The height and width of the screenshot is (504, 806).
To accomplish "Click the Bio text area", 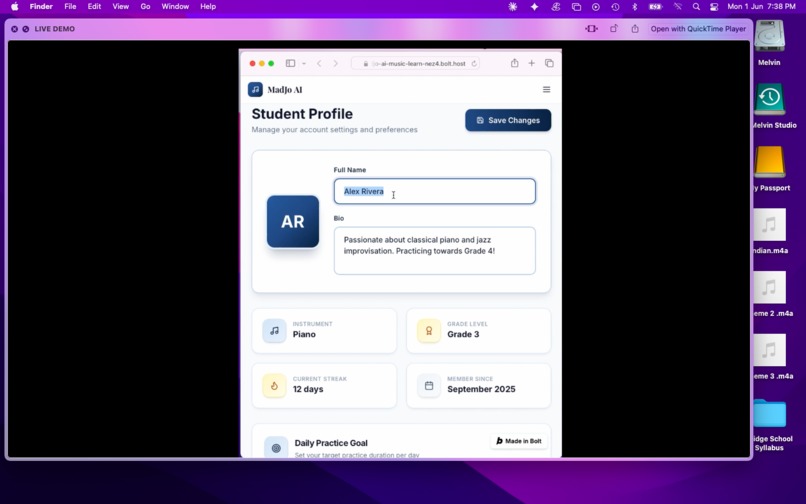I will click(434, 250).
